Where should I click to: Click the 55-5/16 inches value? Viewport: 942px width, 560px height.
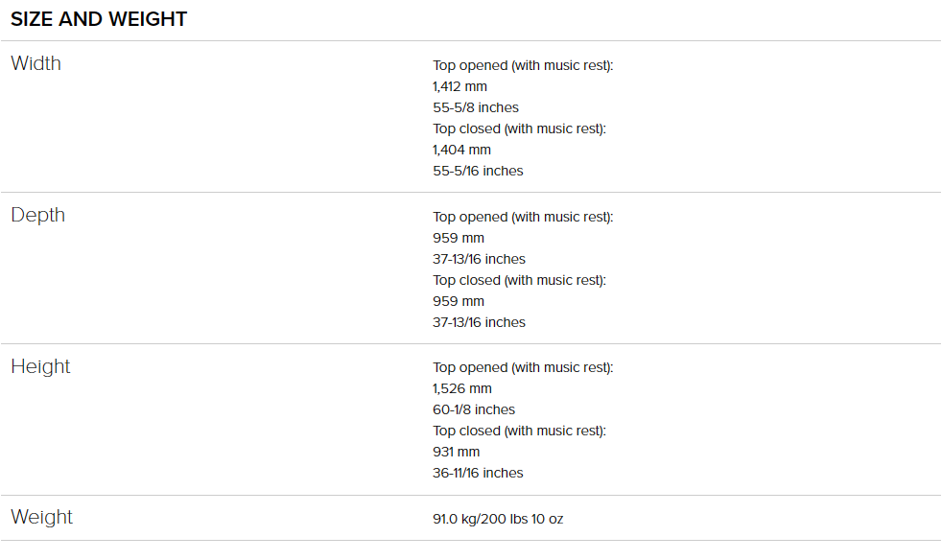coord(478,171)
